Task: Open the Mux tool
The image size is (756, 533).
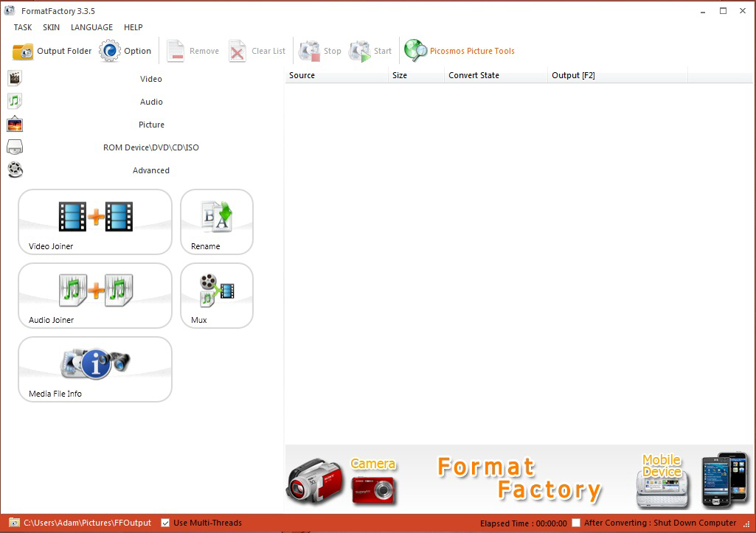Action: [217, 296]
